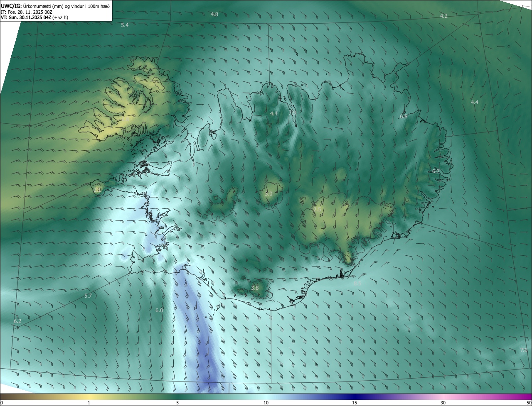This screenshot has height=406, width=532.
Task: Click the 2.9 value on the western peninsula
Action: [x=97, y=189]
